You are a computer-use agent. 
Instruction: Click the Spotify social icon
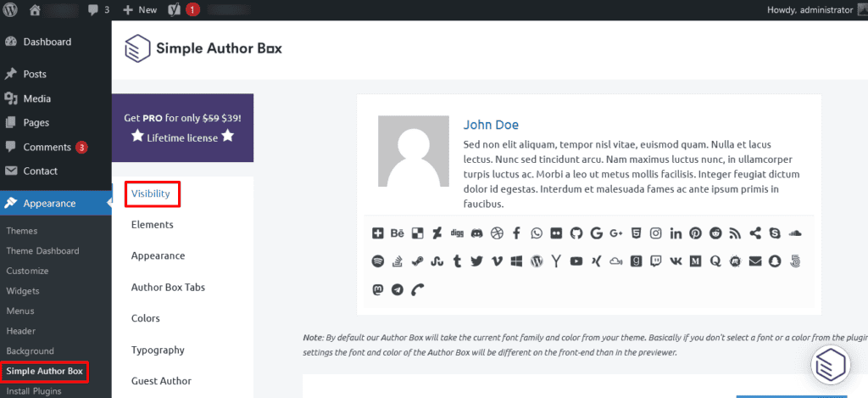[377, 261]
